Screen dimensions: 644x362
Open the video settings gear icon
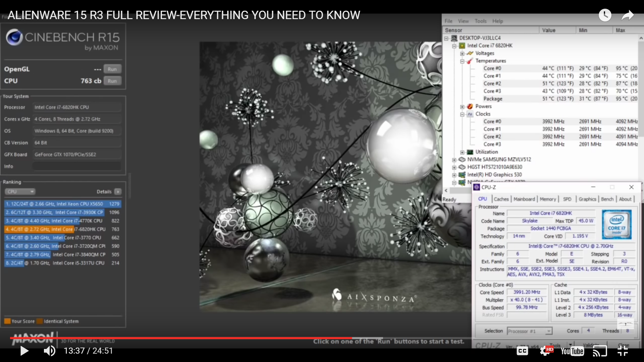(545, 351)
